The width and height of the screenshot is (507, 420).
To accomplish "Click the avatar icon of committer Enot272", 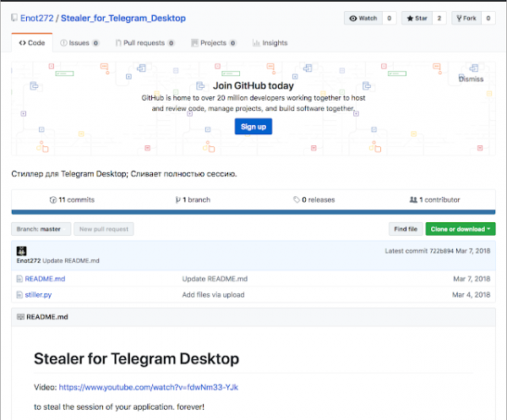I will coord(21,251).
